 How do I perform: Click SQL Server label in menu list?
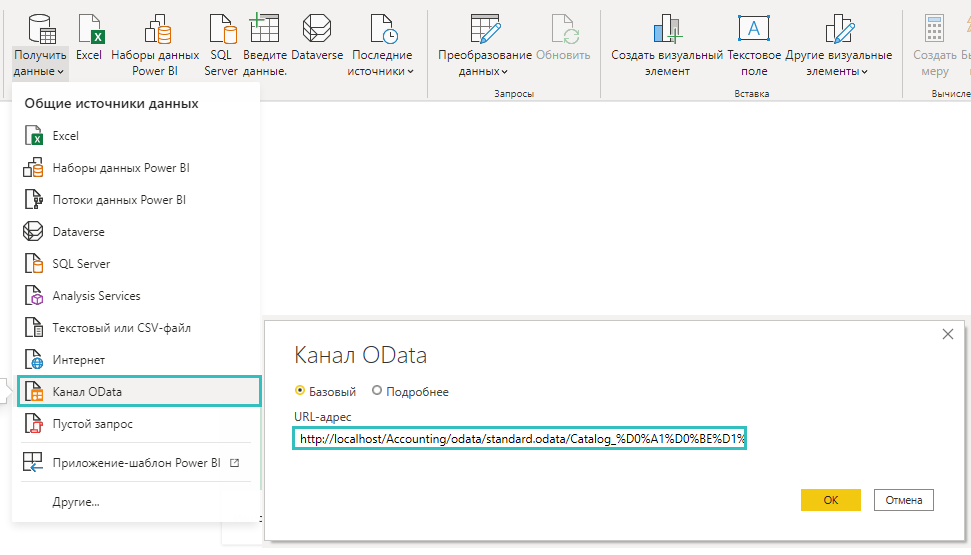(x=81, y=264)
